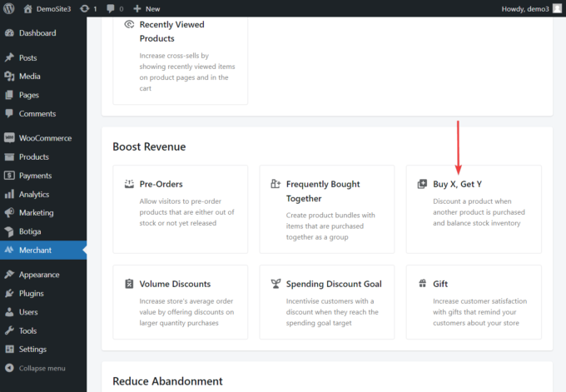Screen dimensions: 566x392
Task: Go to the Media menu
Action: point(43,77)
